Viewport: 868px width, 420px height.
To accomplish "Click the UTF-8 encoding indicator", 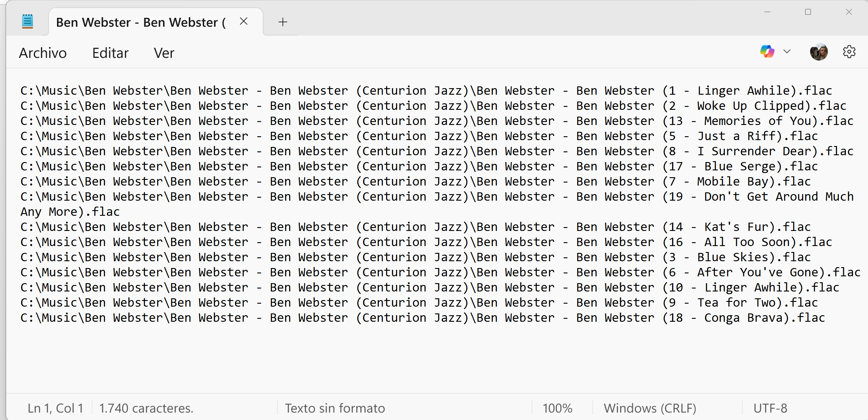I will 770,408.
